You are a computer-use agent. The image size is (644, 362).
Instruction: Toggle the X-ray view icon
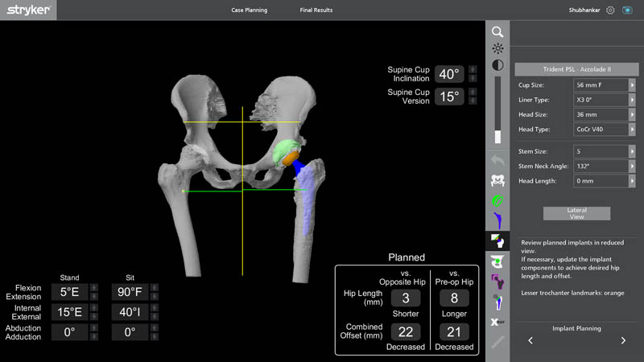pyautogui.click(x=497, y=323)
